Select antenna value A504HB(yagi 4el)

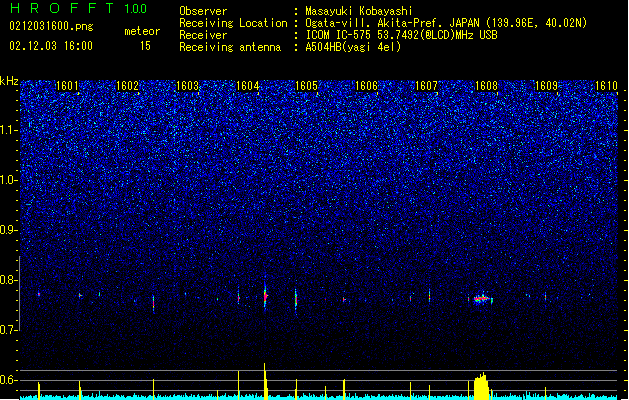click(353, 47)
